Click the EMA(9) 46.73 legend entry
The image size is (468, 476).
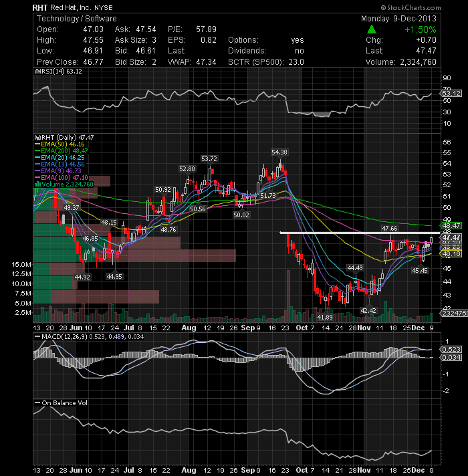(x=61, y=171)
